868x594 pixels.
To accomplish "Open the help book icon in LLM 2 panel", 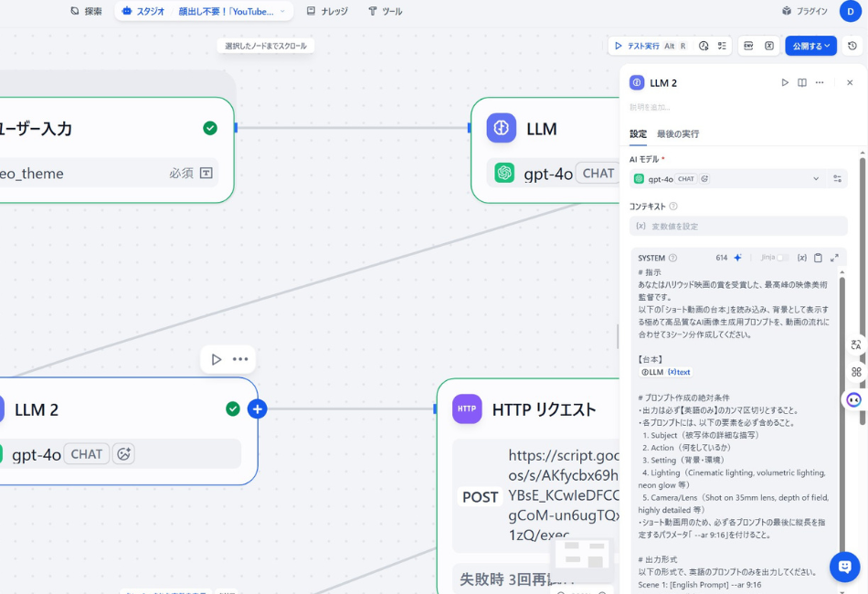I will pyautogui.click(x=801, y=82).
